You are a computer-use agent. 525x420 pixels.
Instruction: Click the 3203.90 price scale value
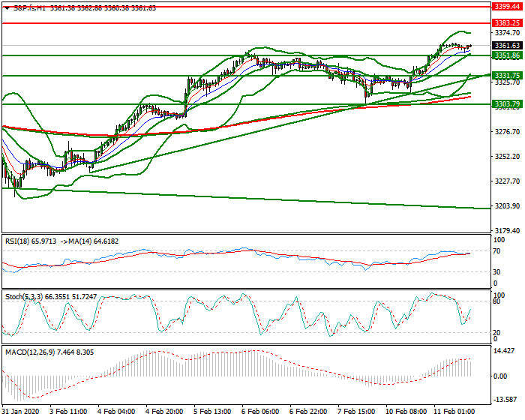(x=507, y=206)
